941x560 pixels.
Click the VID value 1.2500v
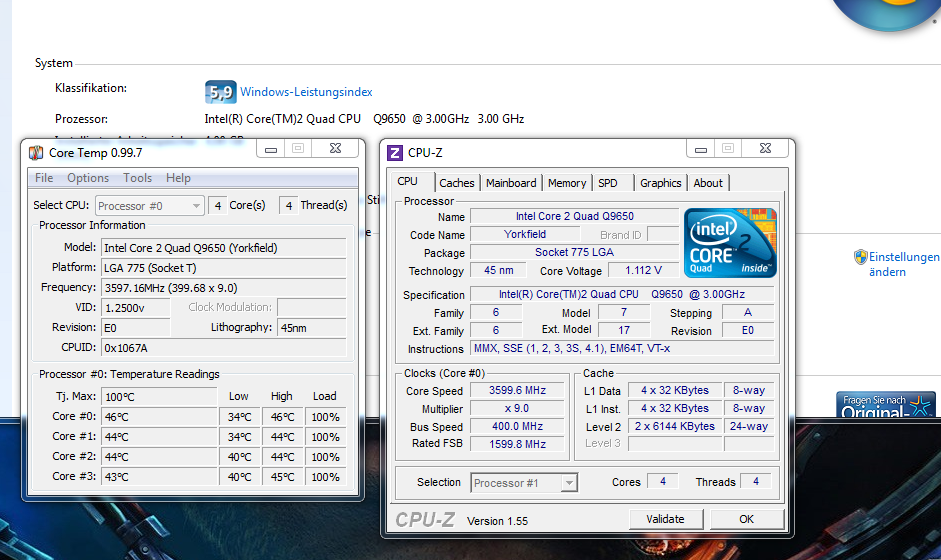click(136, 308)
